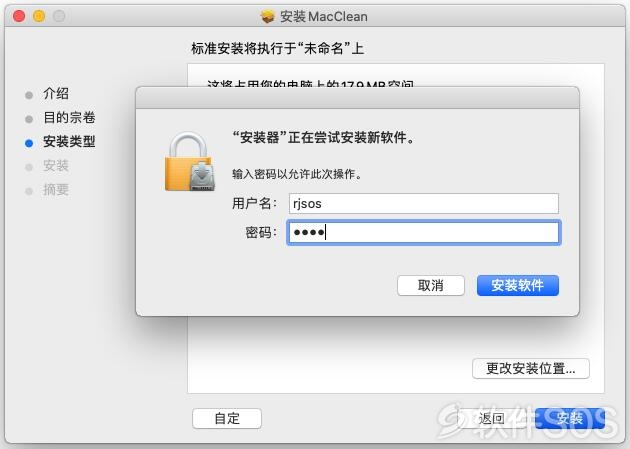Click the 返回 button
Screen dimensions: 630x449
tap(491, 418)
